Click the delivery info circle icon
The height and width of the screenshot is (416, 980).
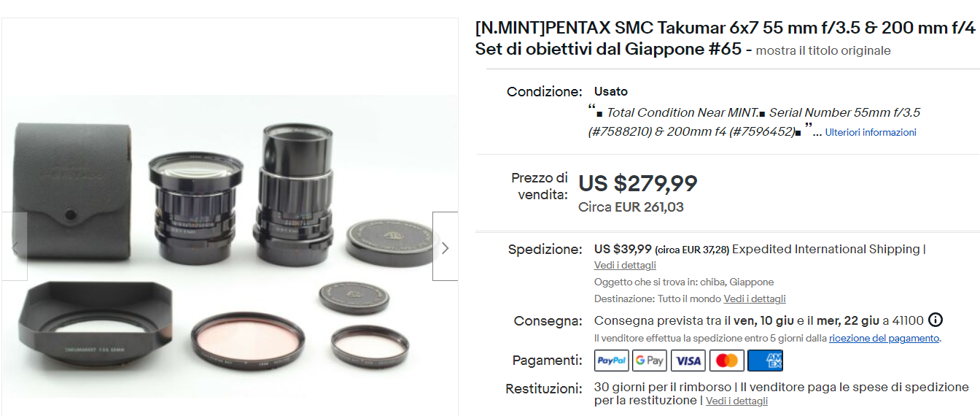936,320
